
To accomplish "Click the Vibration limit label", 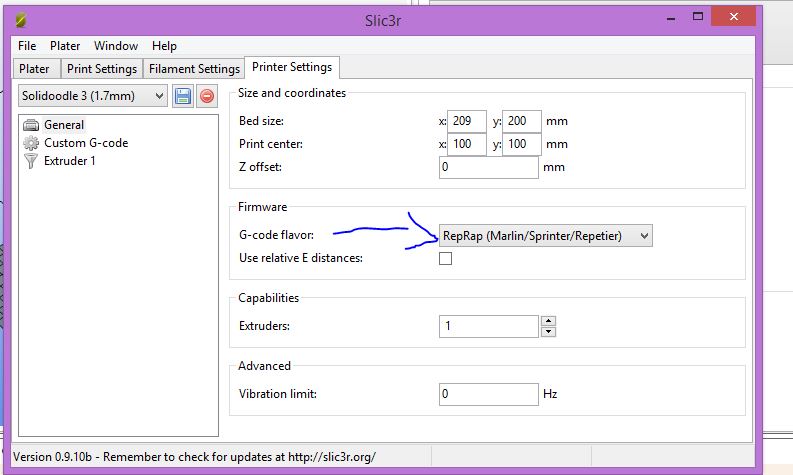I will [x=278, y=394].
